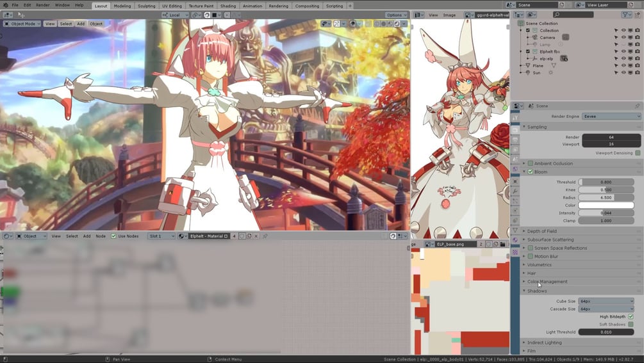Hide the Plane with its eye icon
Image resolution: width=644 pixels, height=363 pixels.
click(x=623, y=66)
